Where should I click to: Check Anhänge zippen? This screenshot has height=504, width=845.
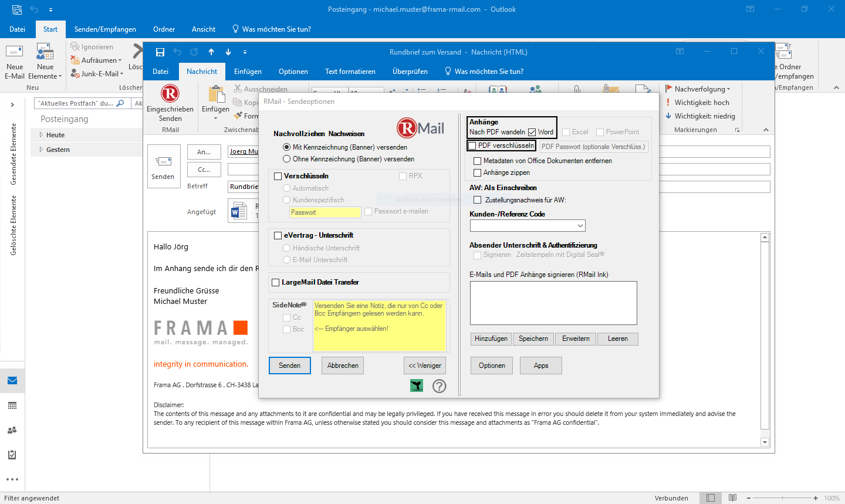[x=478, y=172]
